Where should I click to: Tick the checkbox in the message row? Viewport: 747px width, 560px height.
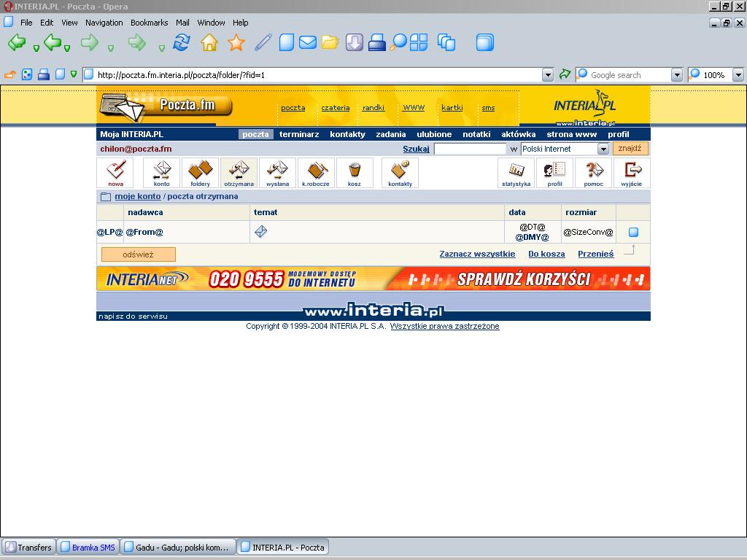point(633,233)
